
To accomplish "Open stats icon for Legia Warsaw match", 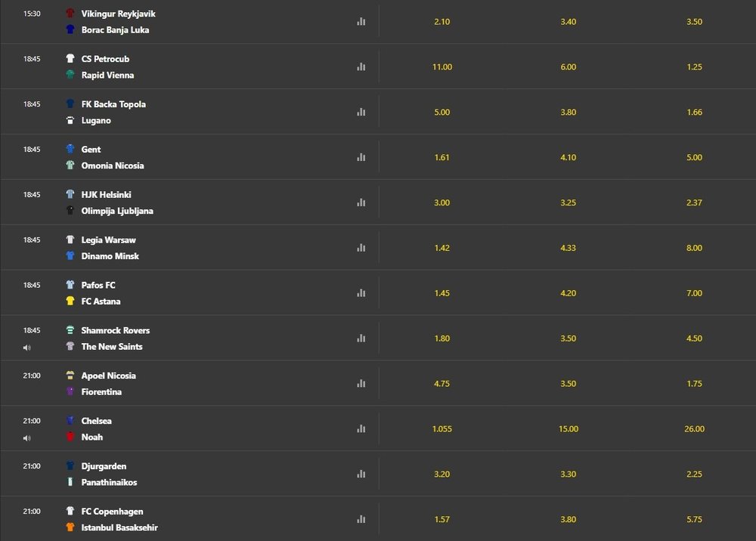I will (361, 248).
